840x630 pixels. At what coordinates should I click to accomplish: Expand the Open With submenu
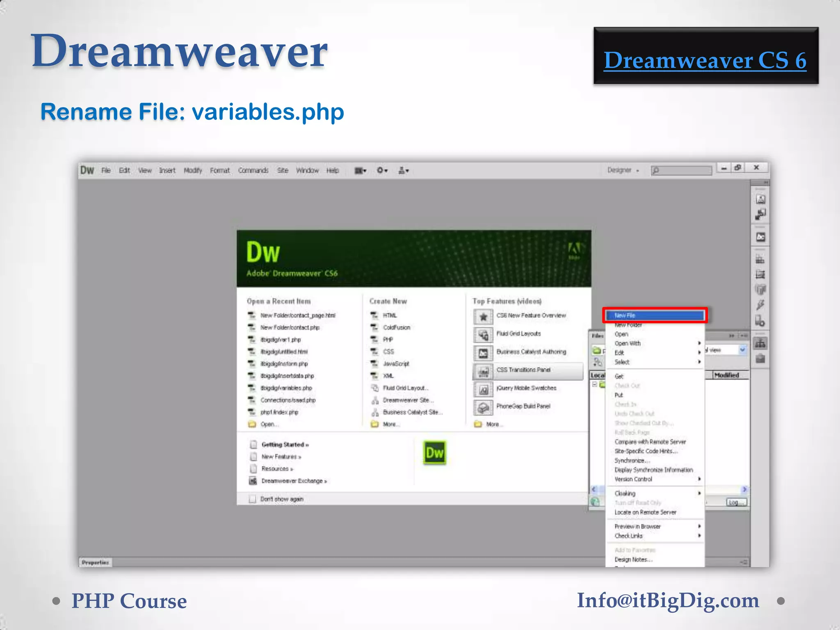[x=656, y=343]
